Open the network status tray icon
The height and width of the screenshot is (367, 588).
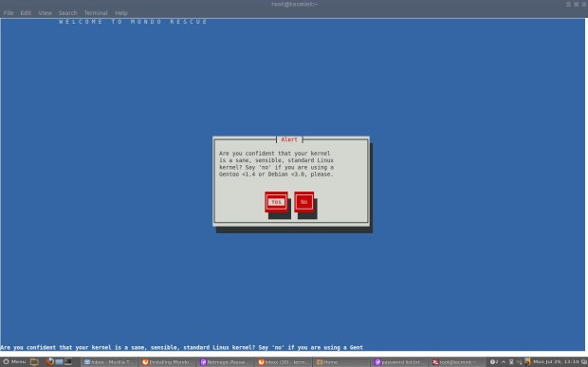click(x=511, y=361)
